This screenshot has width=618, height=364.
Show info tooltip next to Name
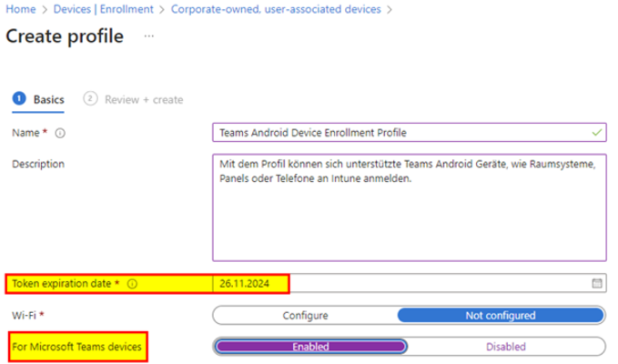60,134
